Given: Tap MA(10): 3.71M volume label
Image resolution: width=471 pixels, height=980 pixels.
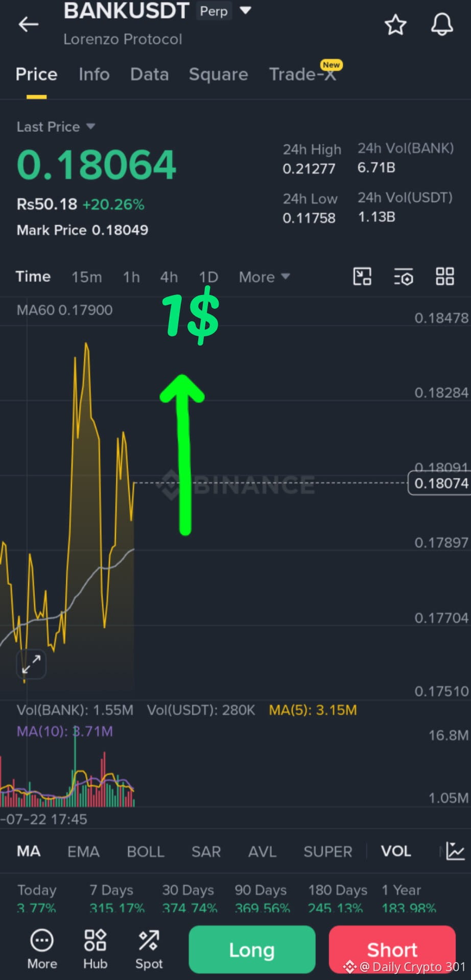Looking at the screenshot, I should point(64,731).
